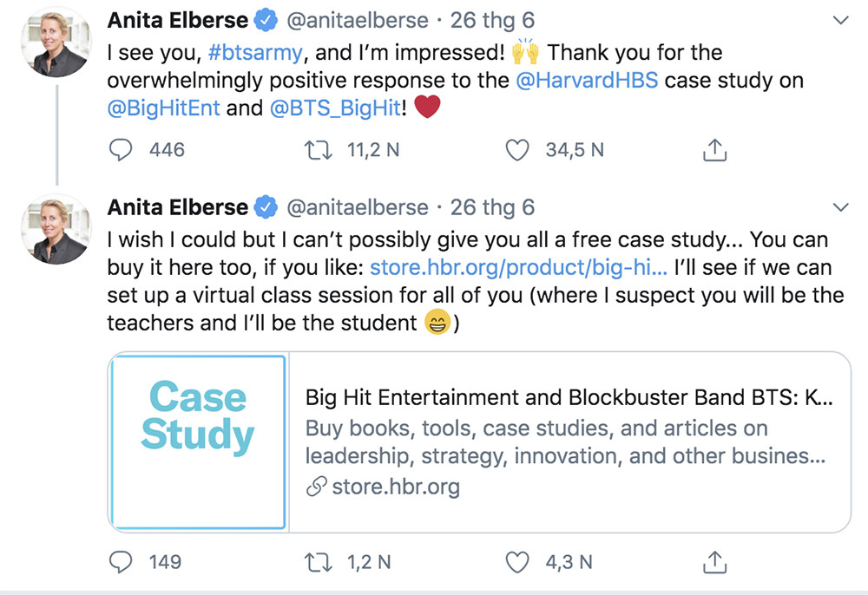Open the store.hbr.org/product link in tweet text
868x595 pixels.
tap(518, 266)
